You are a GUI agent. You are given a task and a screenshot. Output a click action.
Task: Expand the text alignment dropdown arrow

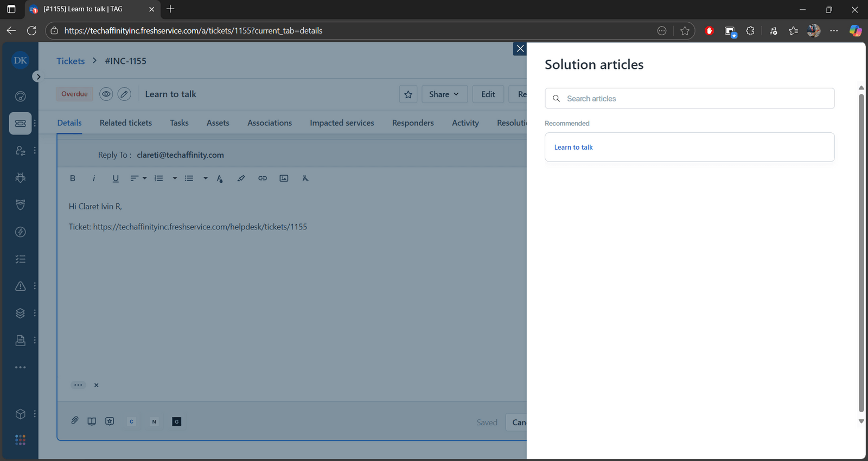point(145,178)
